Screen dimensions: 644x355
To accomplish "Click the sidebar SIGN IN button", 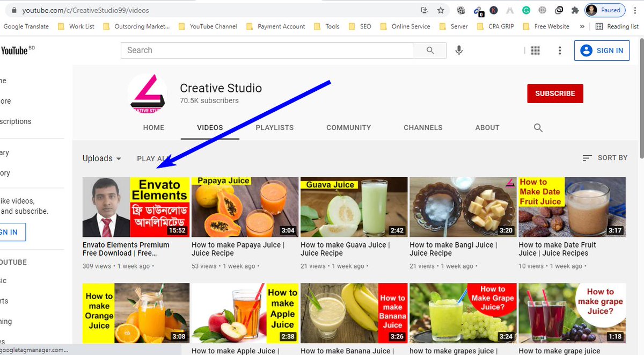I will pos(12,232).
